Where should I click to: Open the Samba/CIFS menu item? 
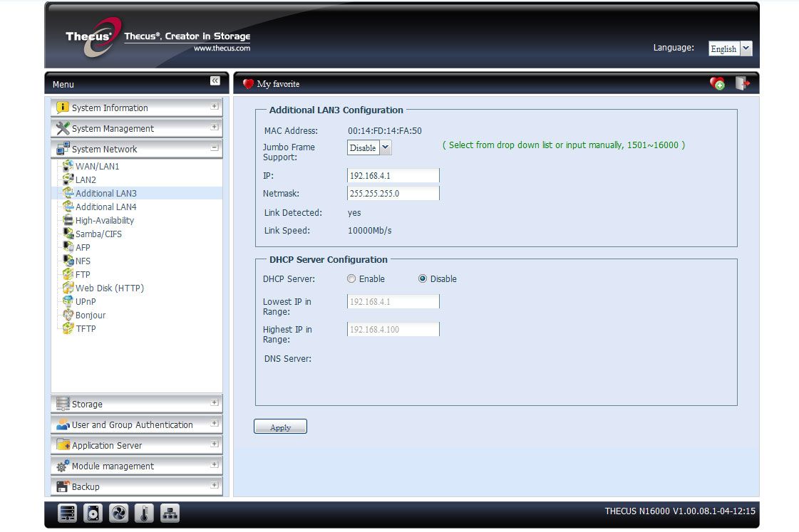click(x=98, y=234)
